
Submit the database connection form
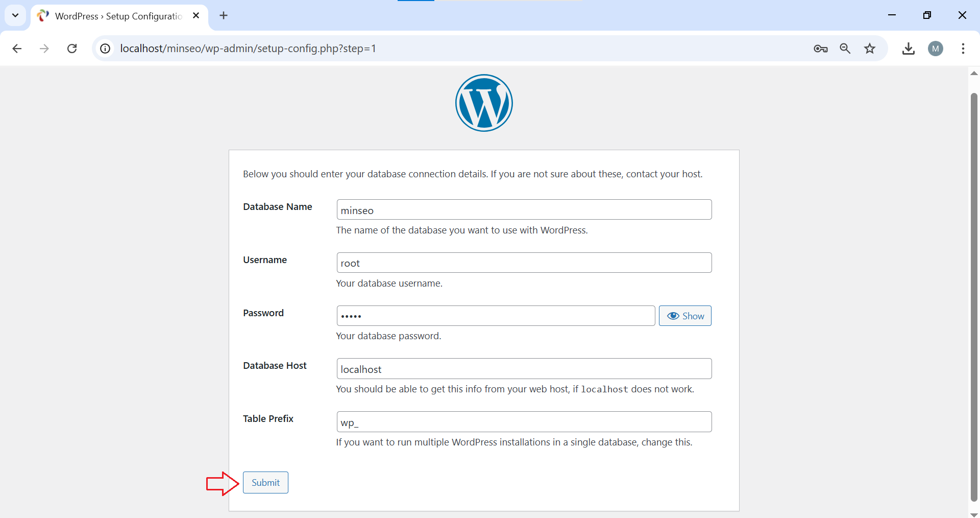(x=265, y=483)
